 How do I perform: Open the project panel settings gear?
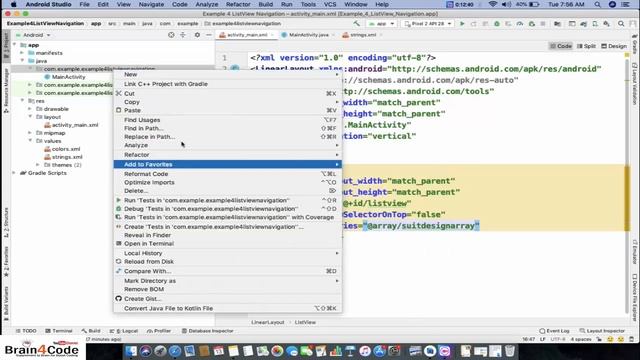pyautogui.click(x=197, y=35)
